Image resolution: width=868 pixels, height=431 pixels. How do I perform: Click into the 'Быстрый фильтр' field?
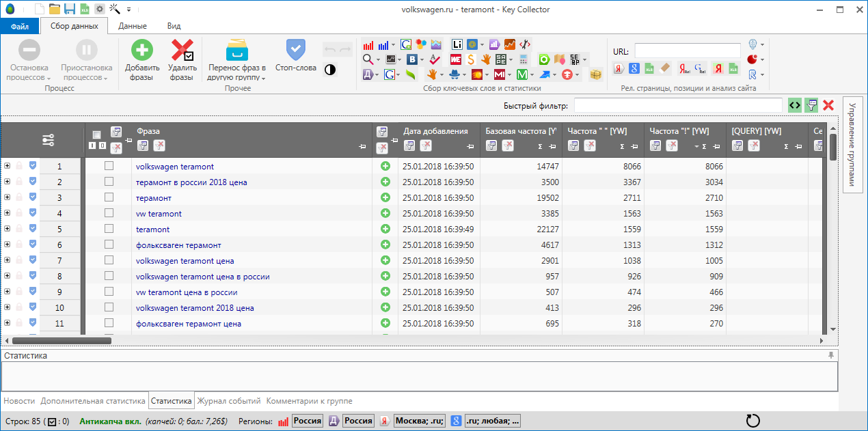pos(677,105)
